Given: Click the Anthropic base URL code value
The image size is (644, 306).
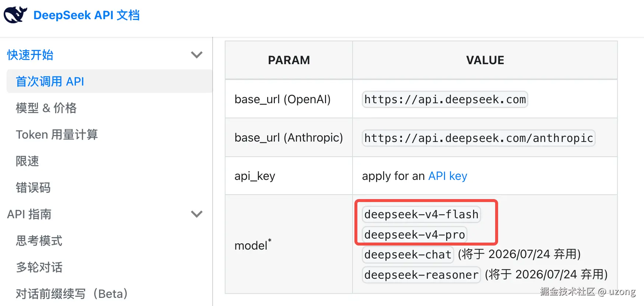Looking at the screenshot, I should click(x=478, y=138).
